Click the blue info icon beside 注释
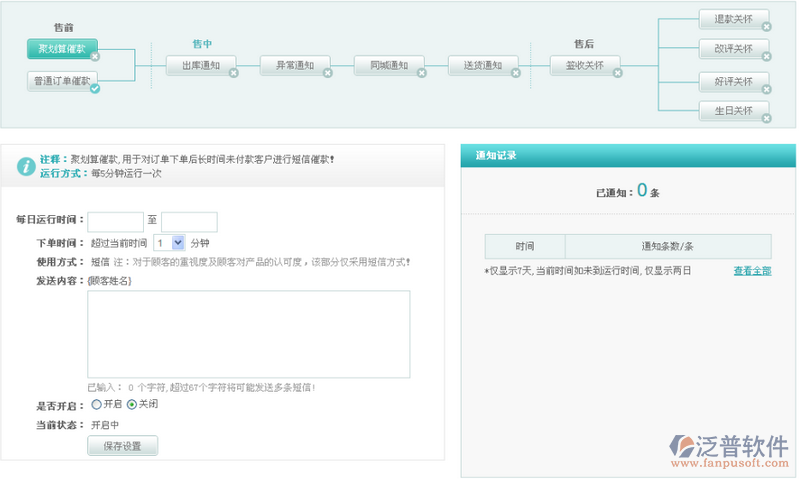Viewport: 799px width, 479px height. 25,166
